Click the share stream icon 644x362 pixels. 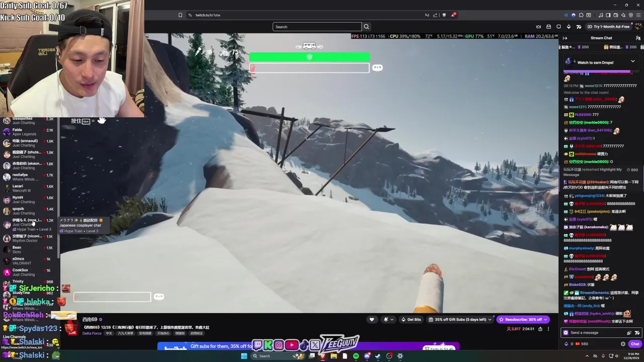point(540,329)
